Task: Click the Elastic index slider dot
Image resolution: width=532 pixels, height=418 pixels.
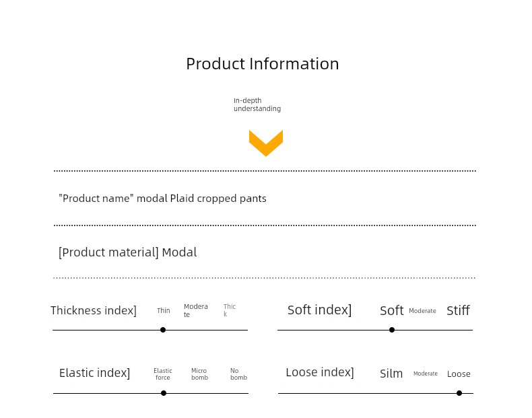Action: pos(164,393)
